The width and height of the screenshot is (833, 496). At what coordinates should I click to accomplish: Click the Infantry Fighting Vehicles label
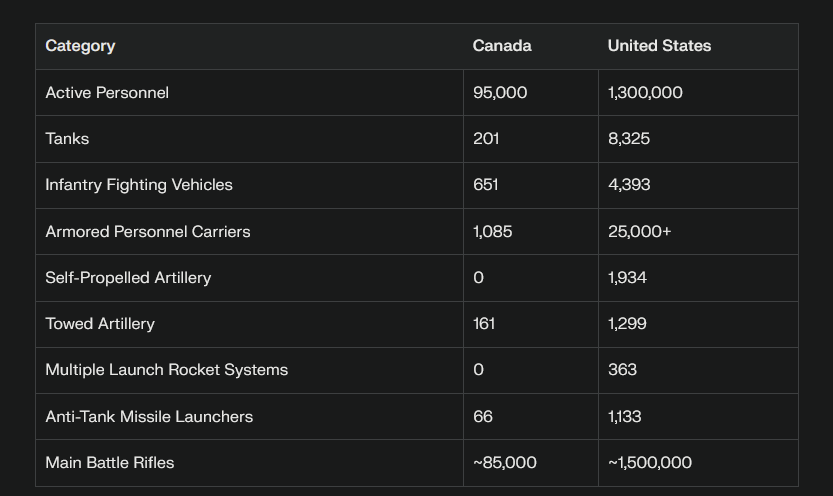point(139,185)
